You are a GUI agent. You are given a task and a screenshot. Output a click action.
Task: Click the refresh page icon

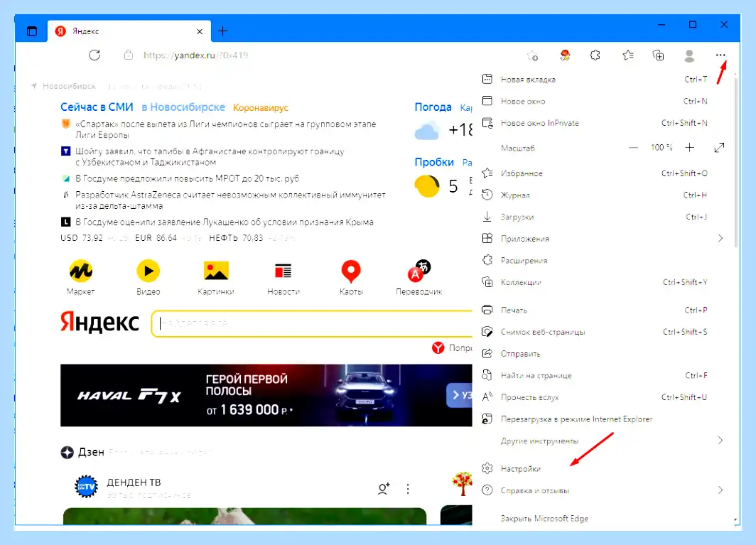94,55
